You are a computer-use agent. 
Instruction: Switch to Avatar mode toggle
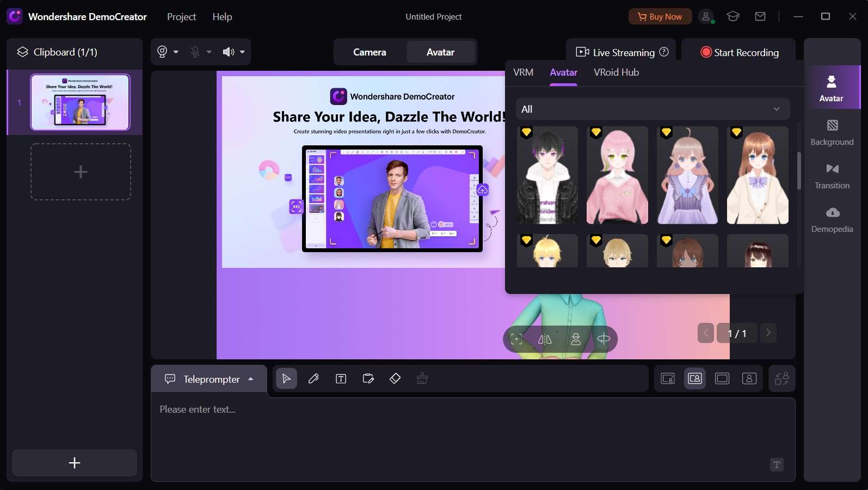pos(440,52)
